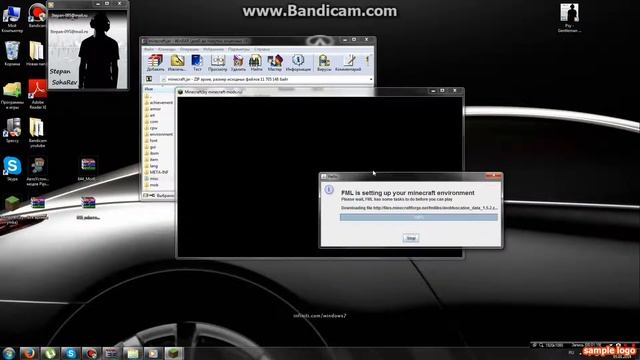640x360 pixels.
Task: Click the Удалить (Delete) icon in WinRAR
Action: tap(238, 63)
